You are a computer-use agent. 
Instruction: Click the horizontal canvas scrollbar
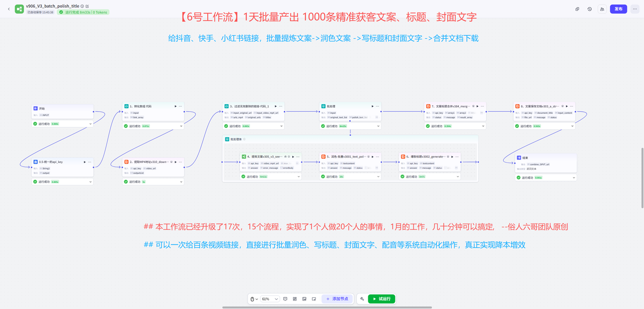click(327, 307)
